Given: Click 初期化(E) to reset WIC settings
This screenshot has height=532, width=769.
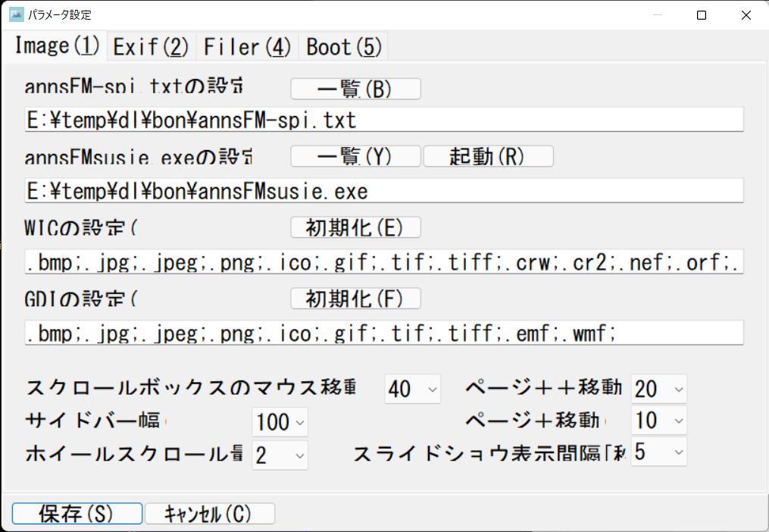Looking at the screenshot, I should 355,227.
